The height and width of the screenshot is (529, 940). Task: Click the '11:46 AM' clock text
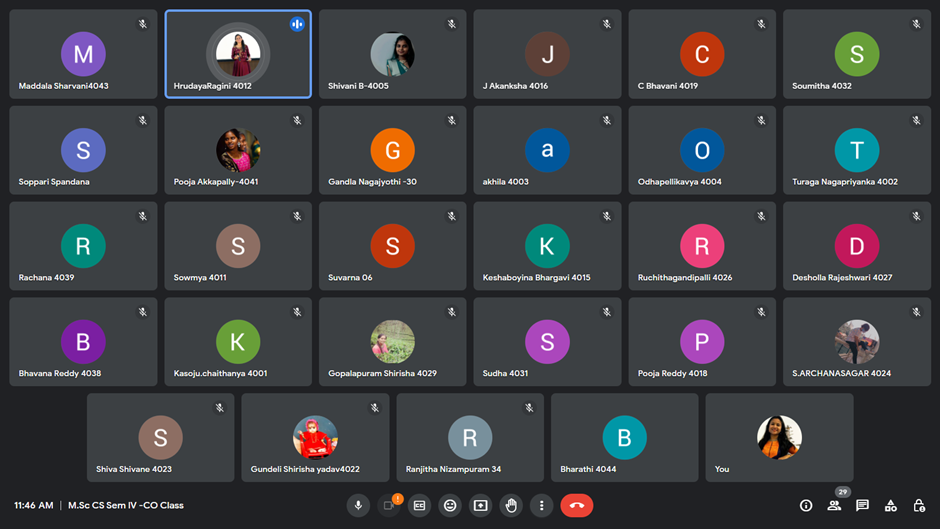tap(34, 505)
